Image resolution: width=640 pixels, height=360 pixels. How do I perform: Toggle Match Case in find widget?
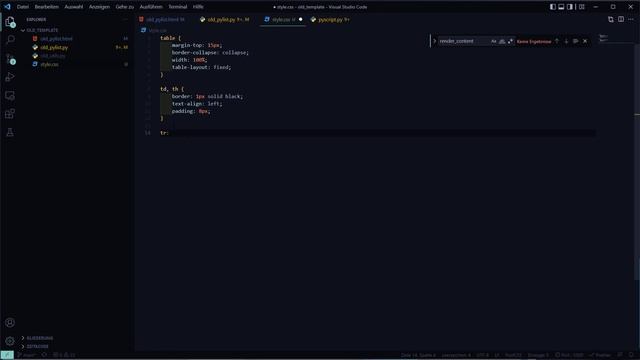[x=493, y=41]
